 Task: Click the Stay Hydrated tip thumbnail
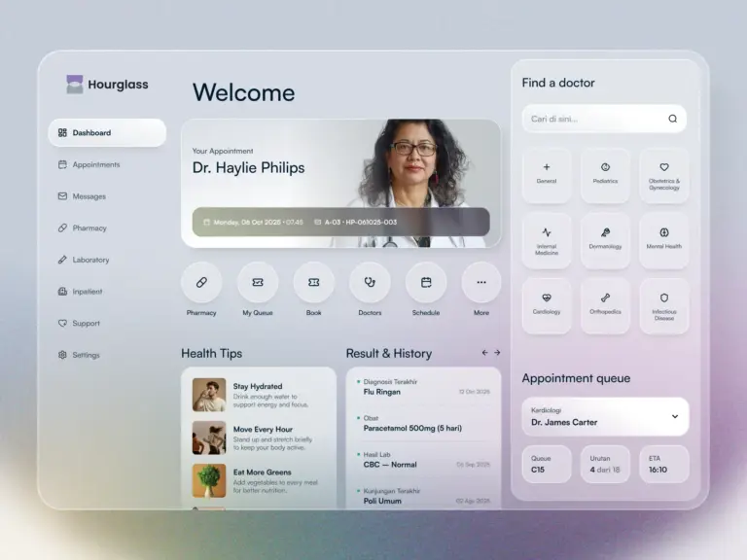[208, 394]
